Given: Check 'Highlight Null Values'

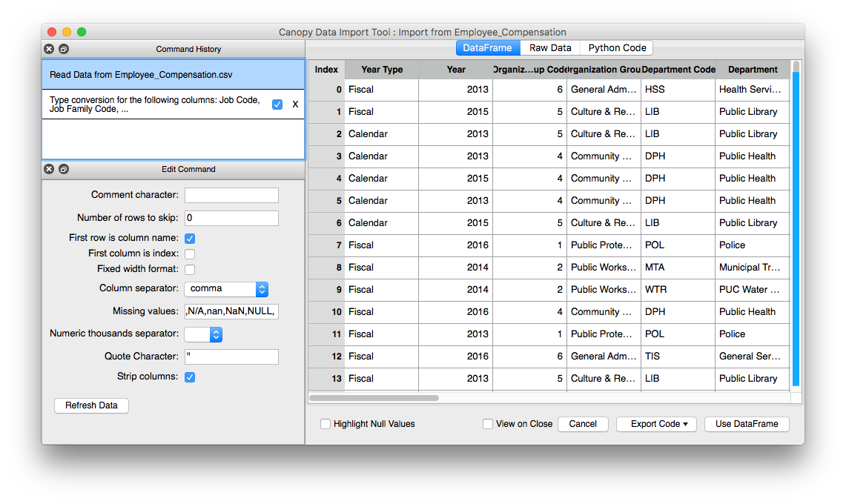Looking at the screenshot, I should (325, 424).
